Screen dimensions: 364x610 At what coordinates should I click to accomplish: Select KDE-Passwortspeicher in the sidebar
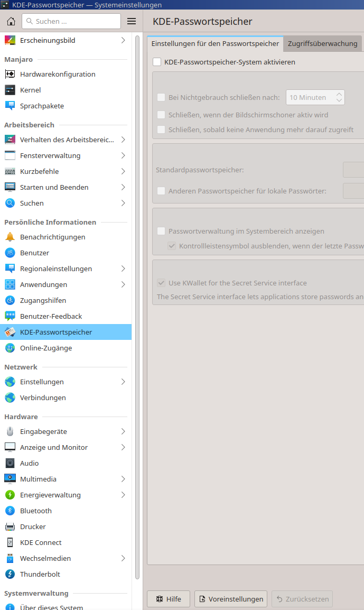coord(66,332)
